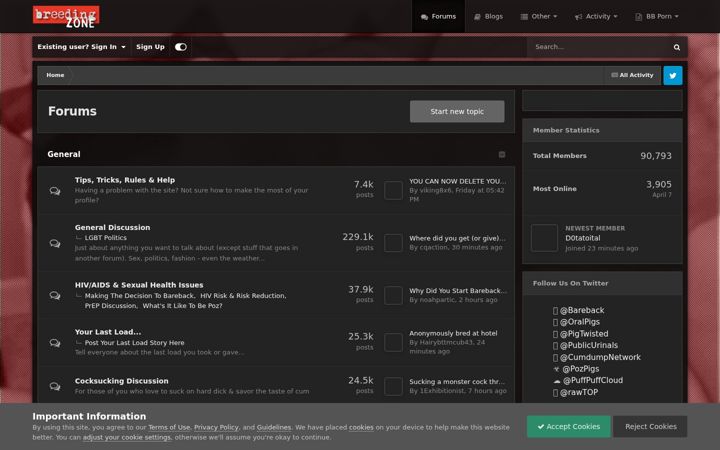Image resolution: width=720 pixels, height=450 pixels.
Task: Click the search magnifier icon
Action: point(676,47)
